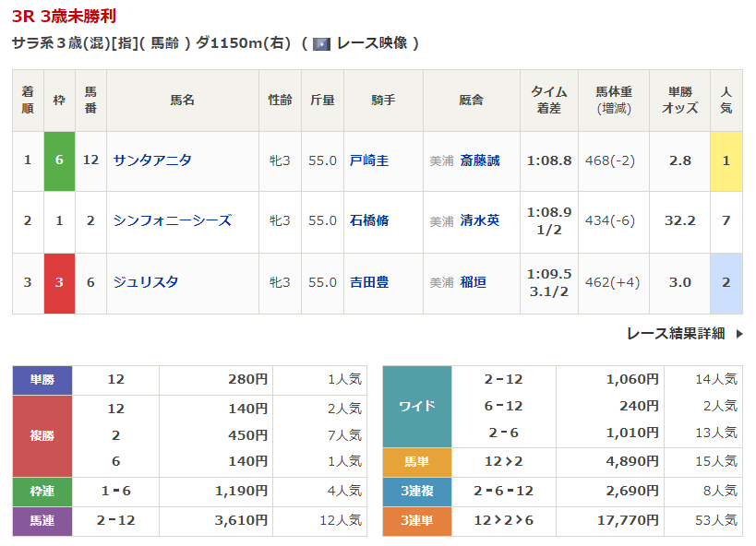Image resolution: width=756 pixels, height=546 pixels.
Task: Click the 馬単 label cell
Action: 417,463
